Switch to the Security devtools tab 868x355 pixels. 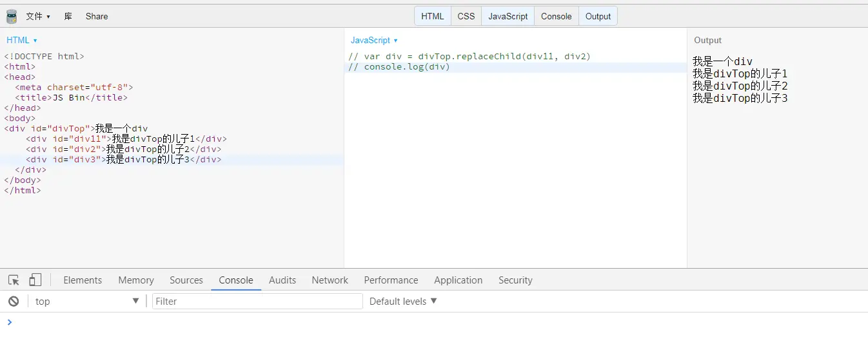click(515, 280)
